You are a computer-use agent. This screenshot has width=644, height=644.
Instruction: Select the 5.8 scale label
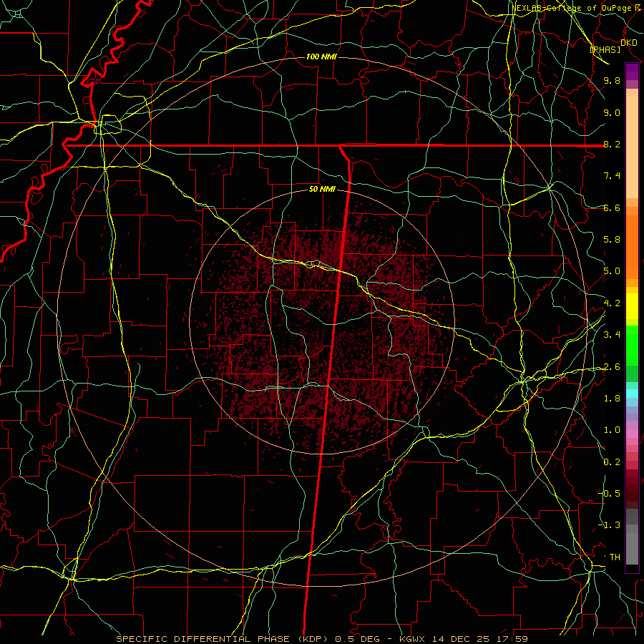coord(612,240)
